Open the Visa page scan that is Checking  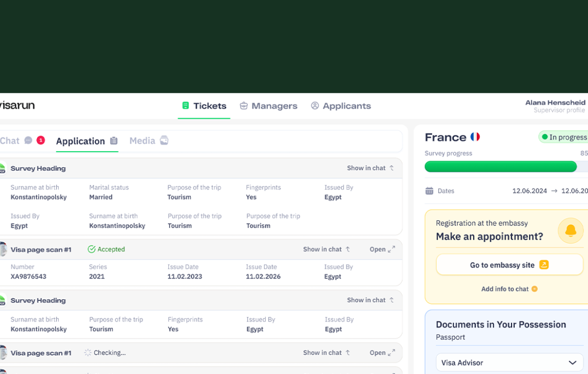click(382, 353)
